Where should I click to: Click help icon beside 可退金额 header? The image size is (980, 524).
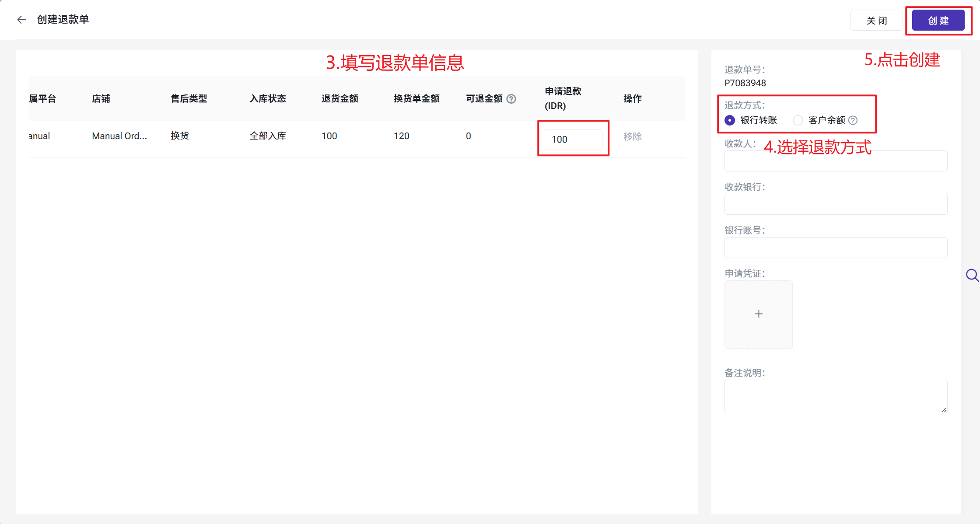point(511,99)
